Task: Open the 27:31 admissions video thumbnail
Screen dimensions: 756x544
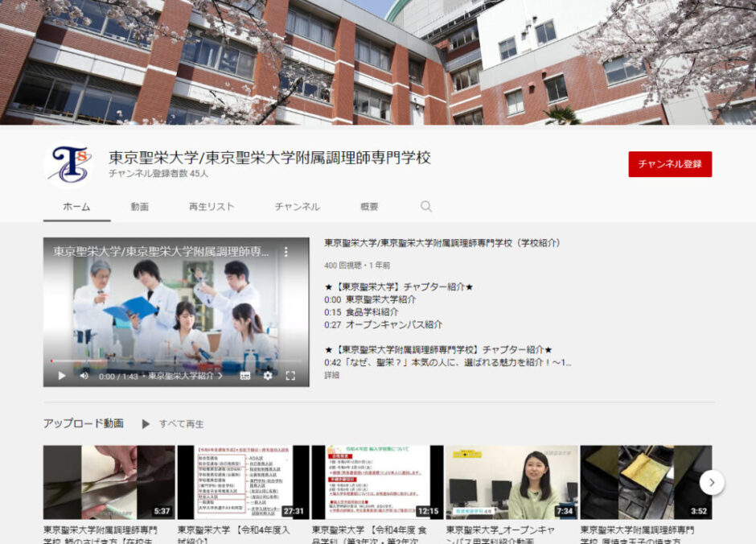Action: 243,482
